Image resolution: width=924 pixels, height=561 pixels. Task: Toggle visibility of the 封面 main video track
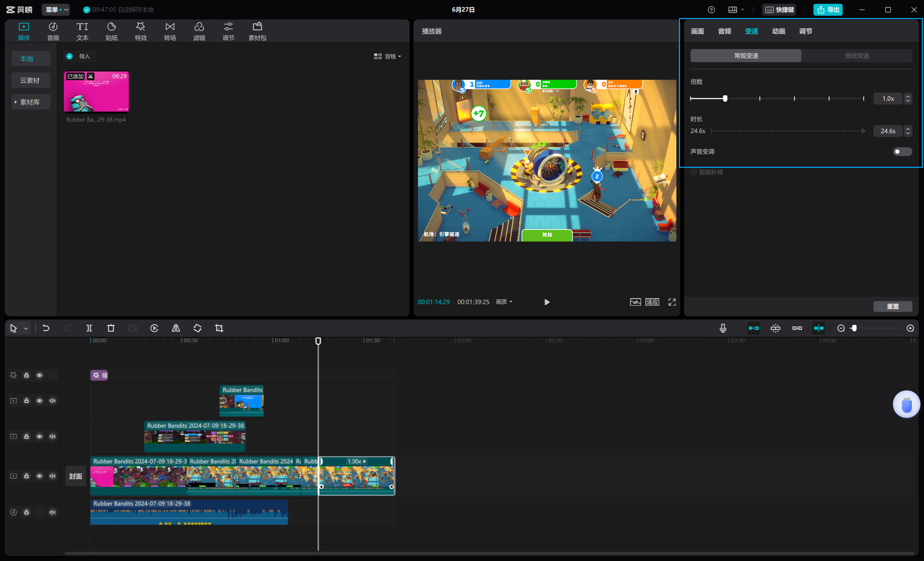coord(39,476)
